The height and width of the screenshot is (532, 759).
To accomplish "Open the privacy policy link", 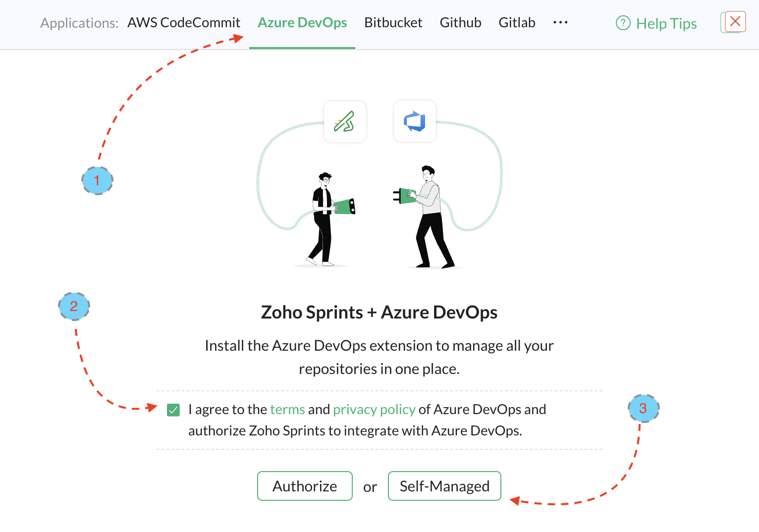I will (374, 410).
